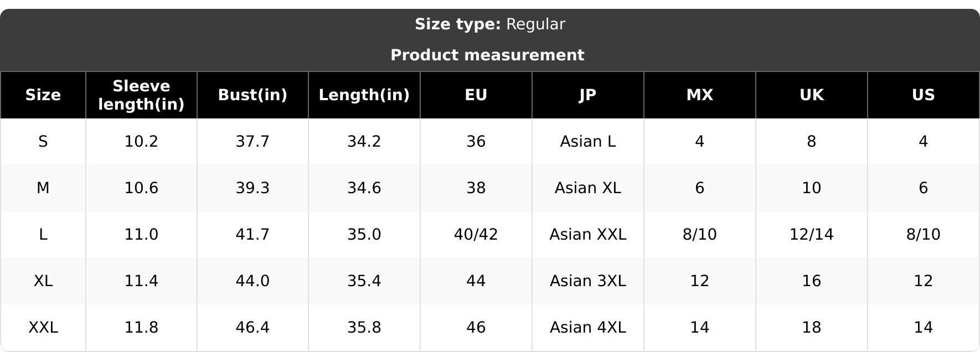Select the Asian XXL cell
Image resolution: width=980 pixels, height=352 pixels.
[588, 235]
